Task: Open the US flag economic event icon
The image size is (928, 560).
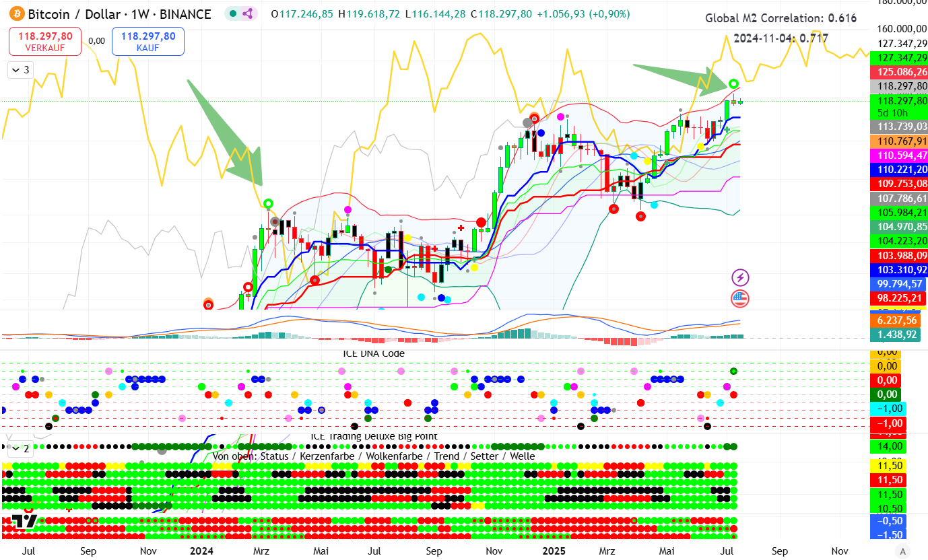Action: coord(739,298)
